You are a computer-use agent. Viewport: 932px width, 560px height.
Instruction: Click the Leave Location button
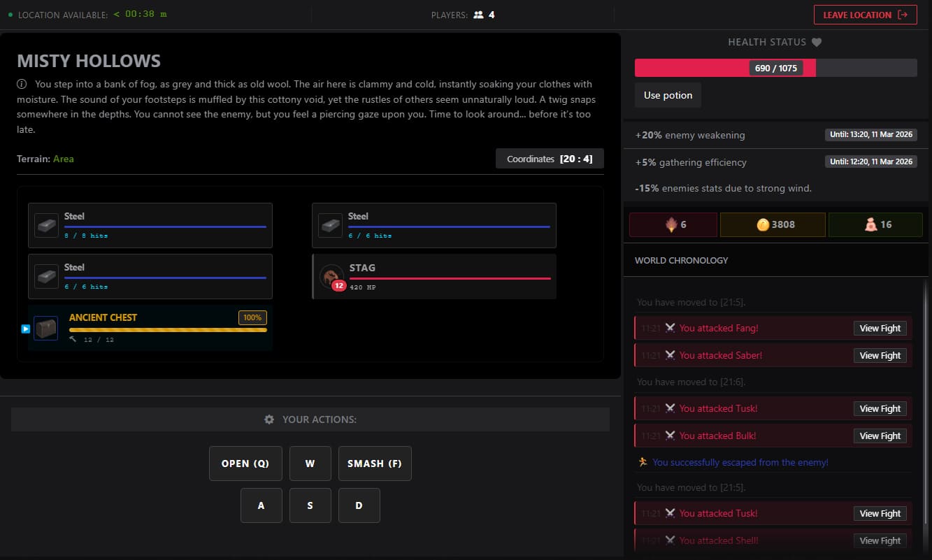click(x=865, y=15)
